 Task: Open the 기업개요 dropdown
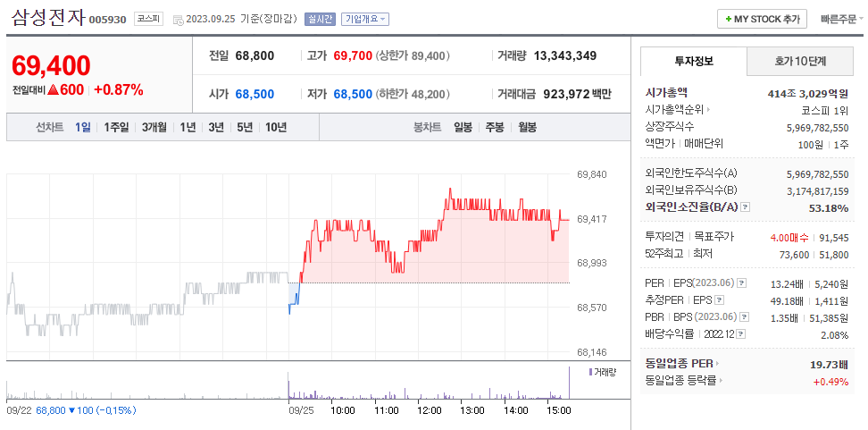pos(365,19)
